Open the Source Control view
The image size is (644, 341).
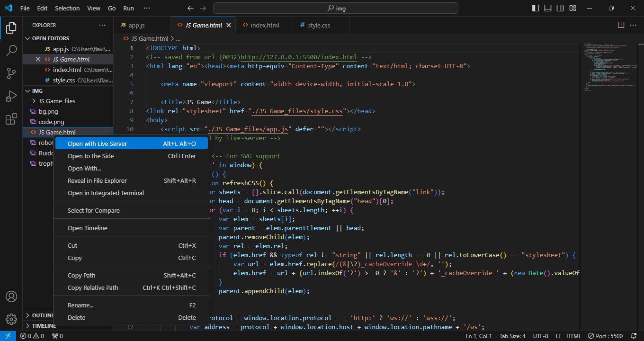(x=11, y=73)
